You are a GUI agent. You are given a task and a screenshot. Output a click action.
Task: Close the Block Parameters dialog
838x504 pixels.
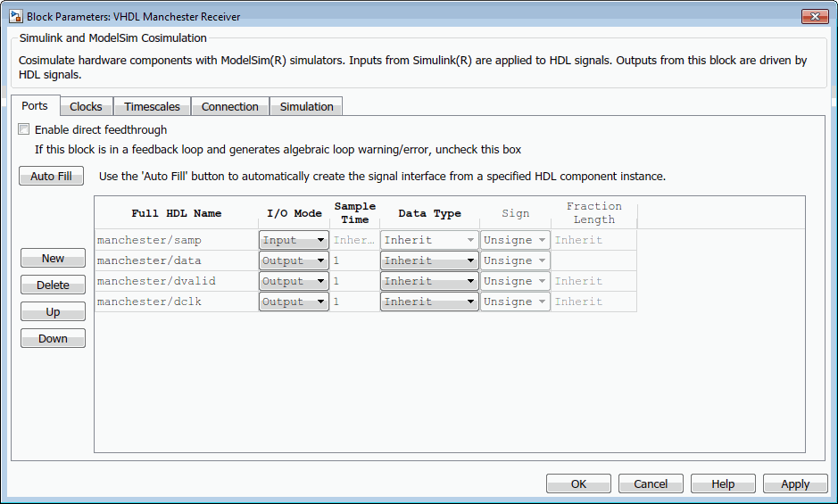point(815,17)
